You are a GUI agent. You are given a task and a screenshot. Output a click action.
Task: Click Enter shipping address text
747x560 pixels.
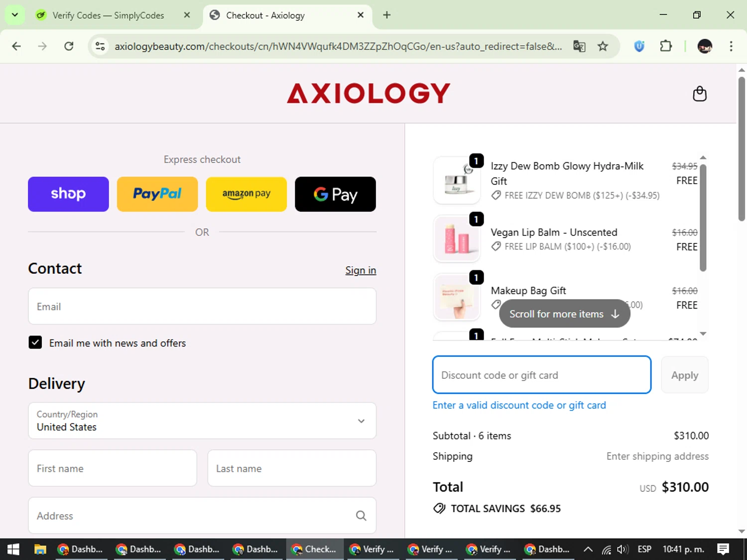(x=657, y=456)
